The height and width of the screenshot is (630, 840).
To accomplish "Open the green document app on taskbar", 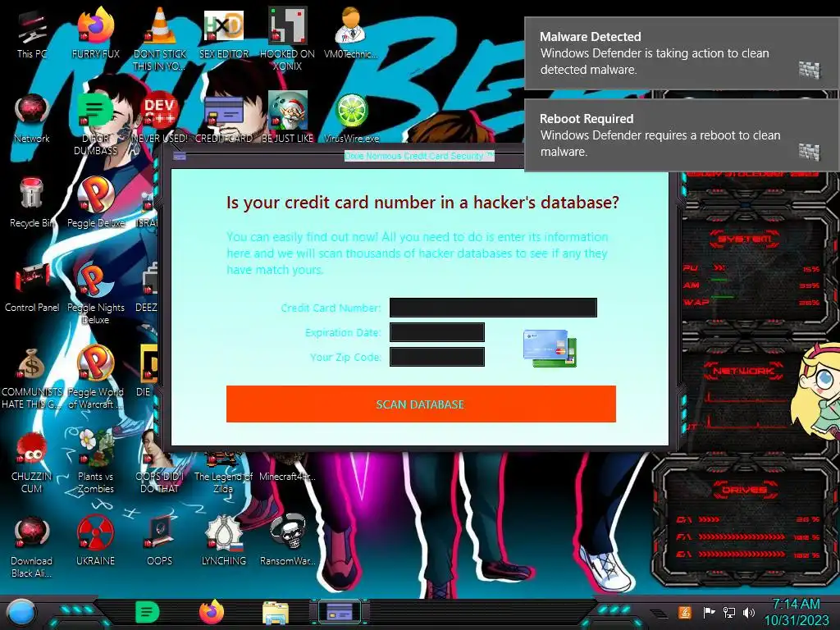I will click(x=148, y=612).
